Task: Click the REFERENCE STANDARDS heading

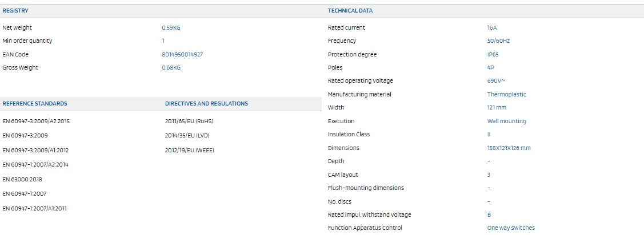Action: point(35,104)
